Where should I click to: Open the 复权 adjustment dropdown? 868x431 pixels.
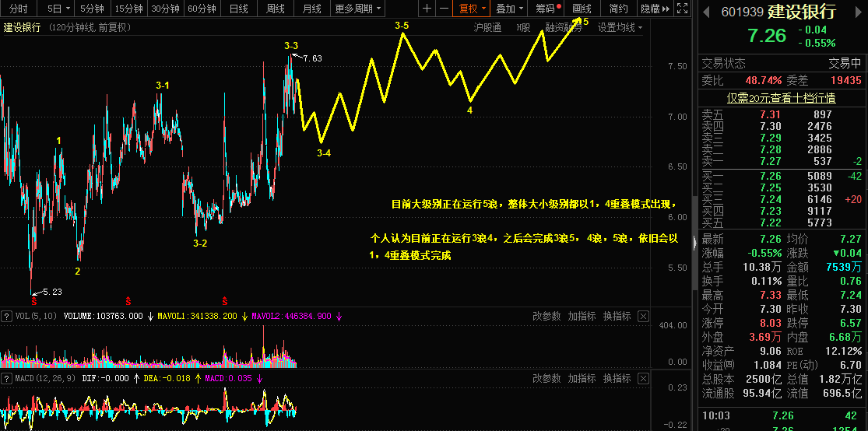(x=472, y=9)
